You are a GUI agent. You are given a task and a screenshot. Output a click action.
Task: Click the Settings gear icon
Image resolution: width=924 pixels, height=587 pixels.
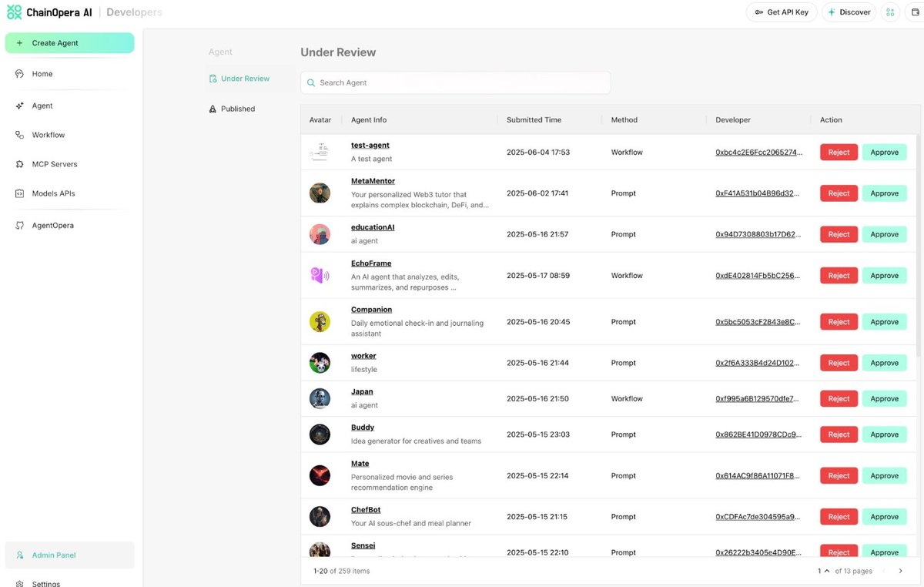click(x=19, y=584)
